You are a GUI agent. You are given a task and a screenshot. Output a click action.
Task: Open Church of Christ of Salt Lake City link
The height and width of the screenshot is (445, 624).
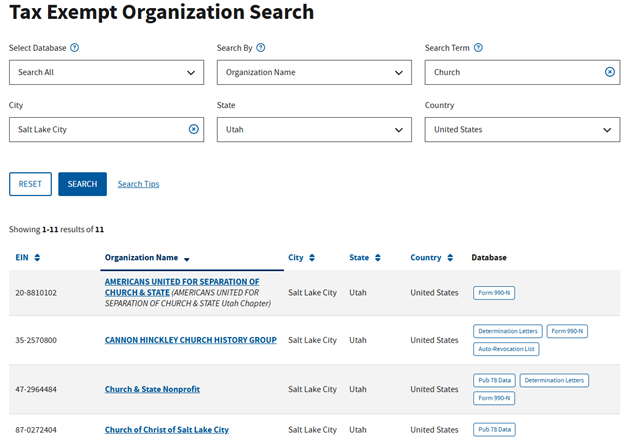pos(166,430)
